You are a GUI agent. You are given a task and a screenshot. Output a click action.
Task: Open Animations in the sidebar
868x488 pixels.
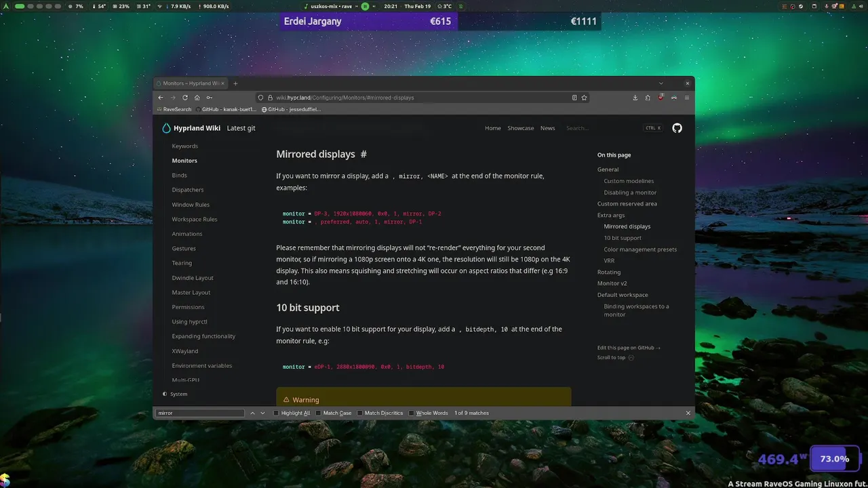pyautogui.click(x=187, y=234)
